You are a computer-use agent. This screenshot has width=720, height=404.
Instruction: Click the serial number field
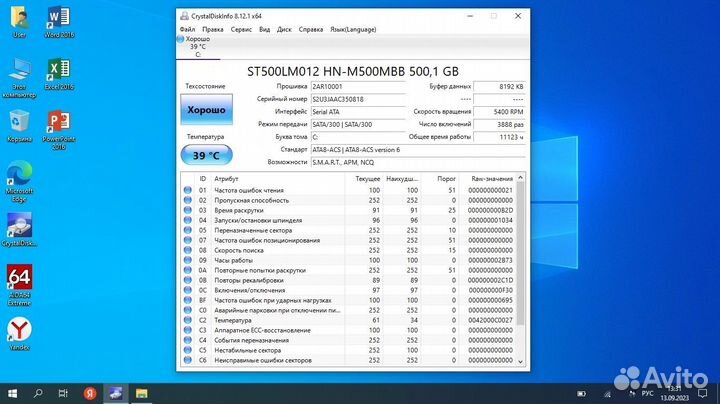(x=358, y=99)
